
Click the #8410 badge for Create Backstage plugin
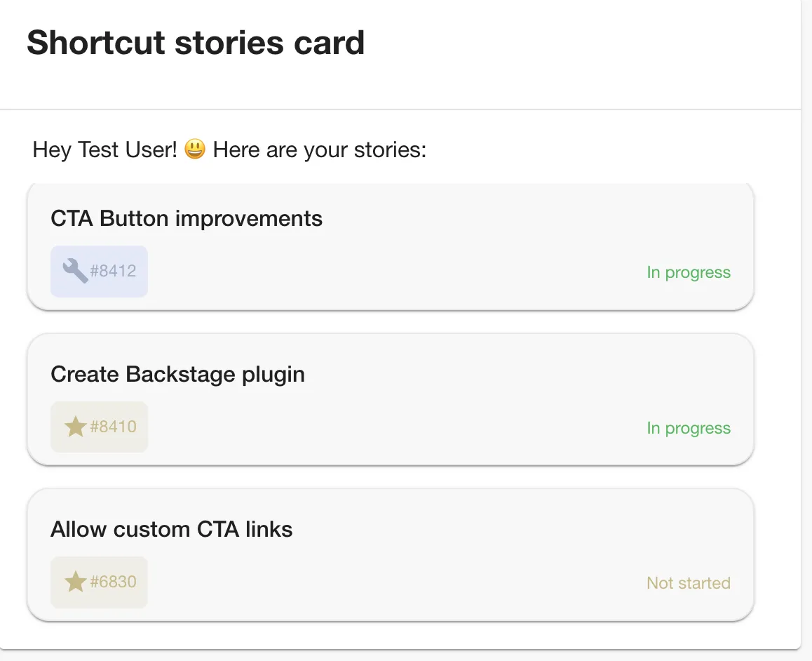pyautogui.click(x=99, y=427)
